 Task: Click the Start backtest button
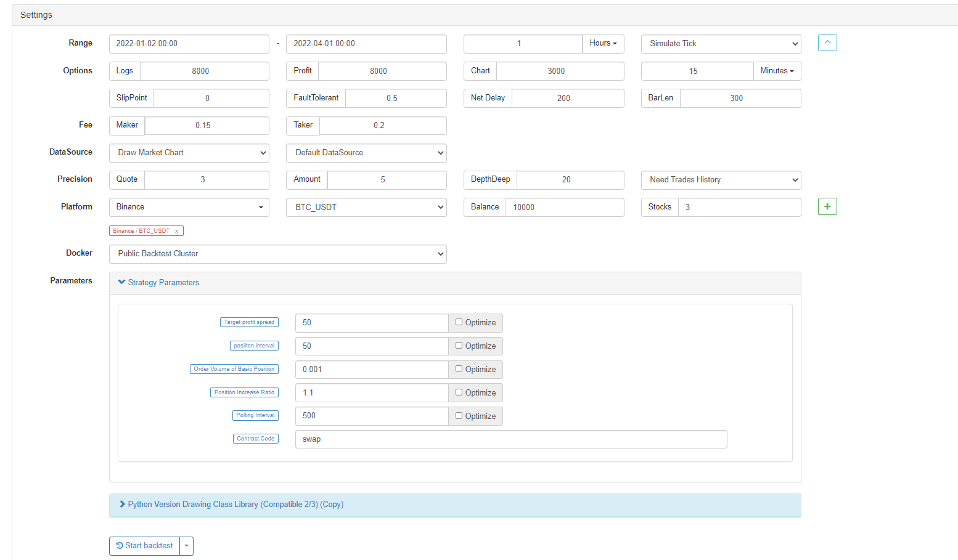click(x=145, y=546)
